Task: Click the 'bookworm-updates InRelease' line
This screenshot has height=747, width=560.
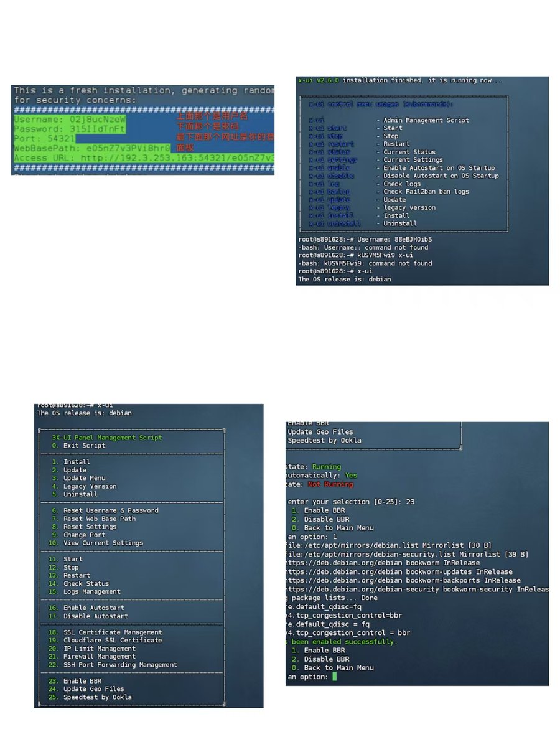Action: [399, 571]
